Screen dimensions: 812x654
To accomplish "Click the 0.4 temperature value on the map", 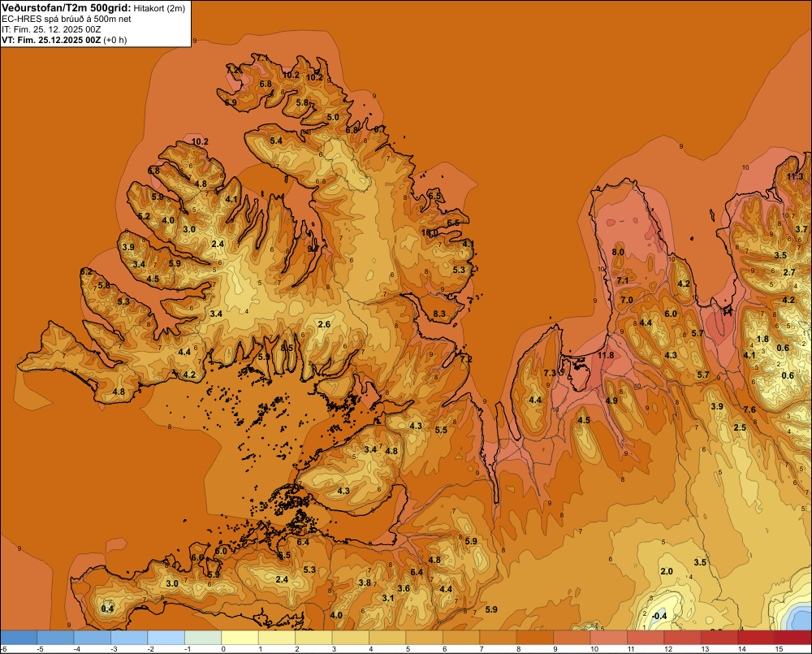I will tap(107, 609).
